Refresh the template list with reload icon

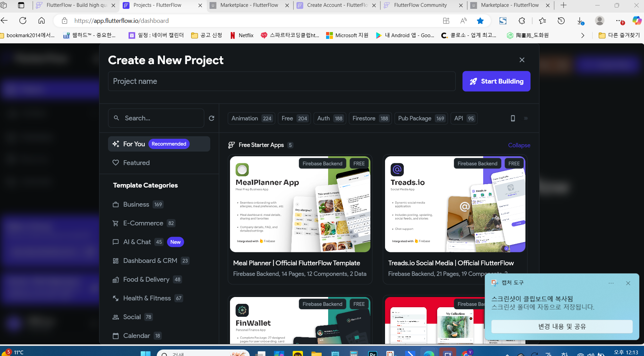(x=212, y=118)
